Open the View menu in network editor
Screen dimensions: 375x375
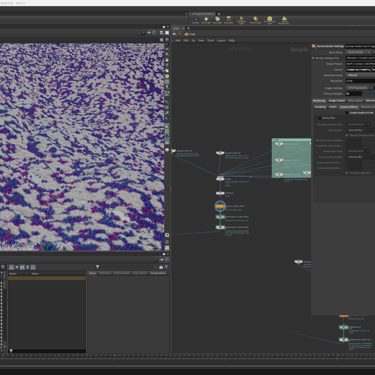pyautogui.click(x=201, y=40)
